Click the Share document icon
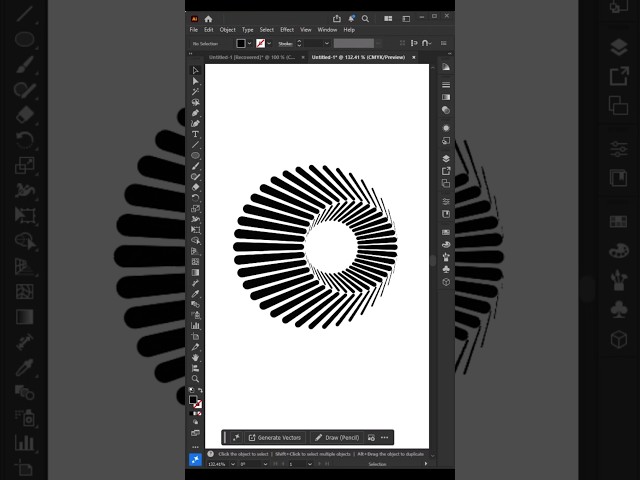Image resolution: width=640 pixels, height=480 pixels. point(337,18)
